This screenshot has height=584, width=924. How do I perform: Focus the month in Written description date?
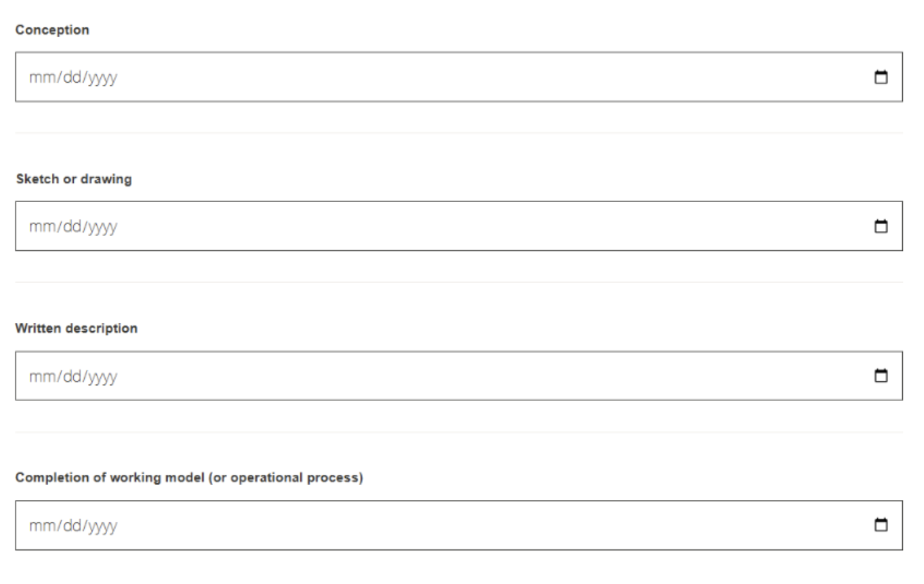[43, 376]
